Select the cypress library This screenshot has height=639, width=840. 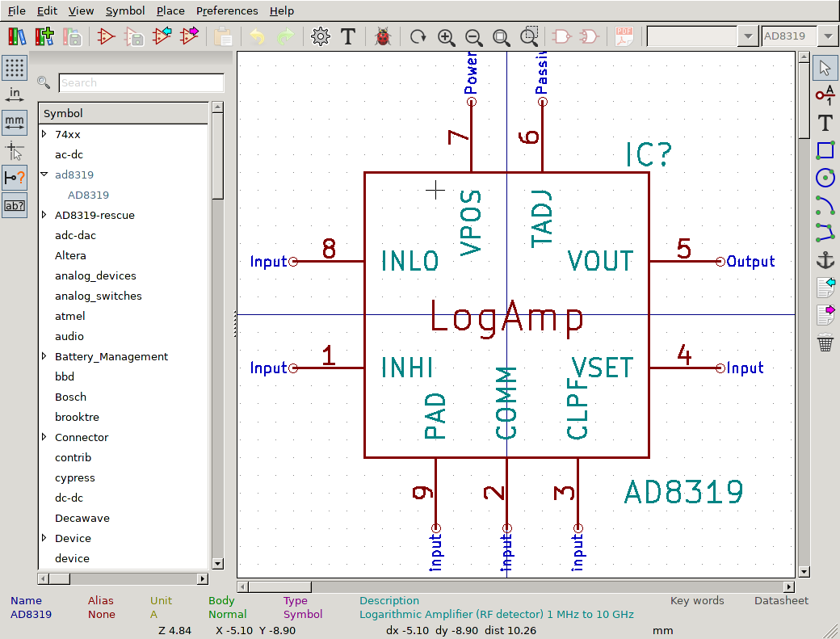(74, 477)
